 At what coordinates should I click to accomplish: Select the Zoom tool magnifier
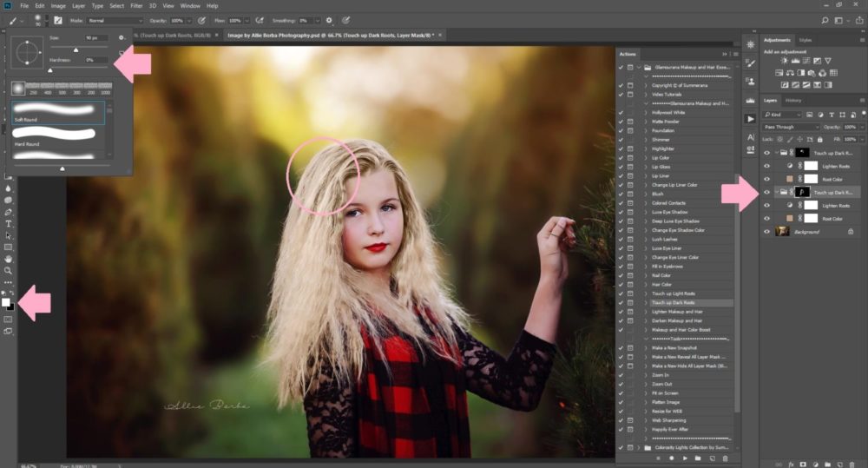coord(9,271)
